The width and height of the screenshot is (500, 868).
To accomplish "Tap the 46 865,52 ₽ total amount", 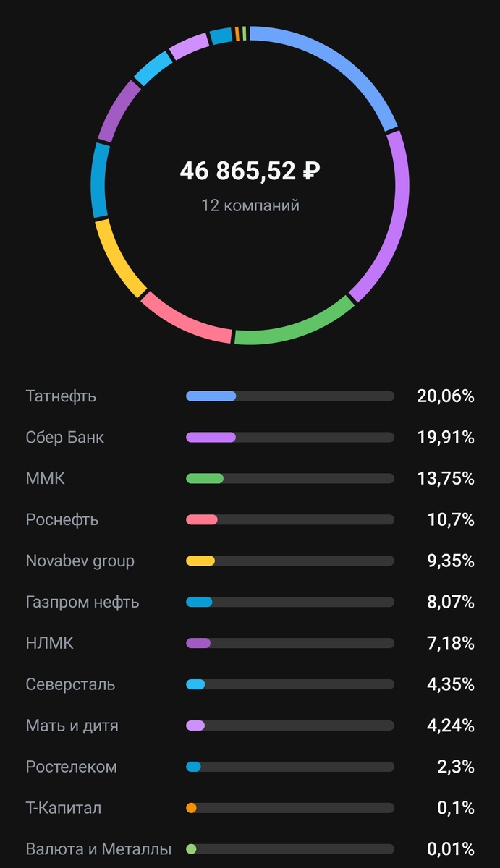I will pyautogui.click(x=250, y=172).
